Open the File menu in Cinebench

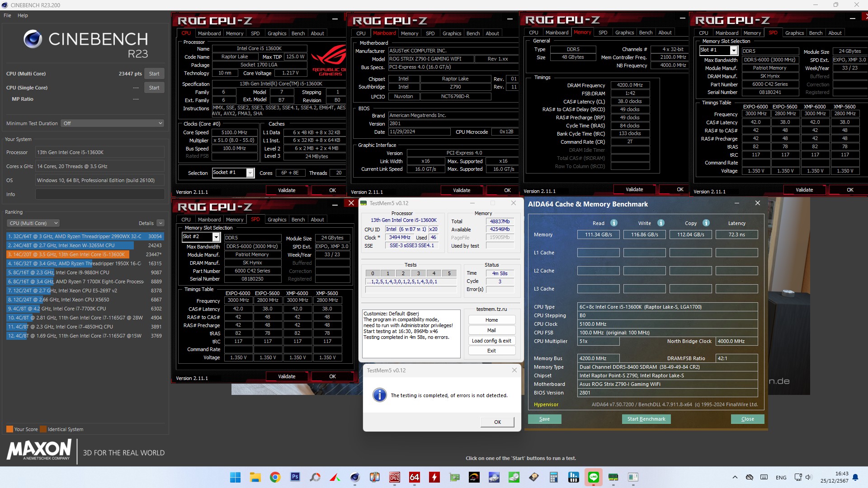7,15
